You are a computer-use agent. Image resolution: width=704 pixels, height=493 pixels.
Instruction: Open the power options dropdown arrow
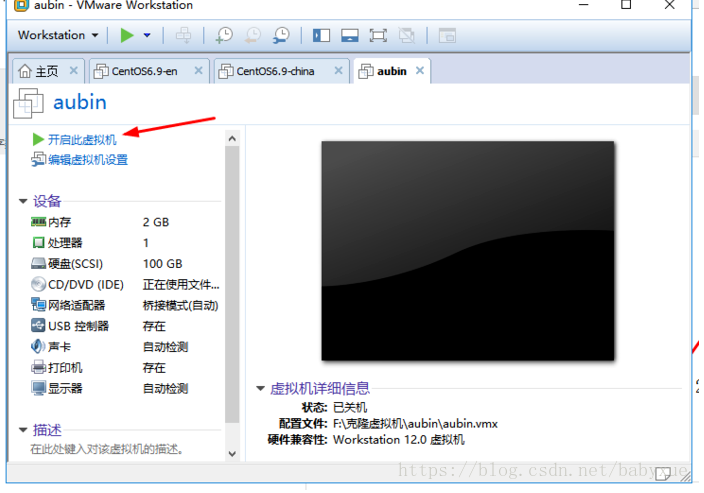[x=147, y=35]
